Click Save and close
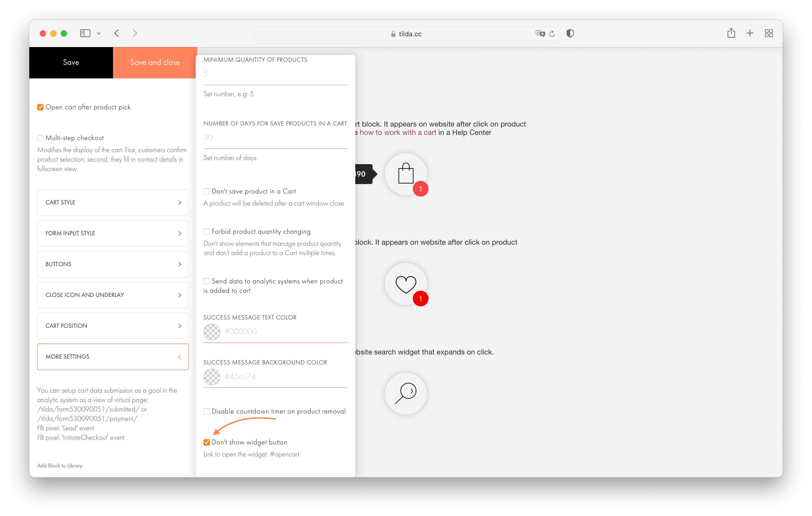 click(x=155, y=62)
